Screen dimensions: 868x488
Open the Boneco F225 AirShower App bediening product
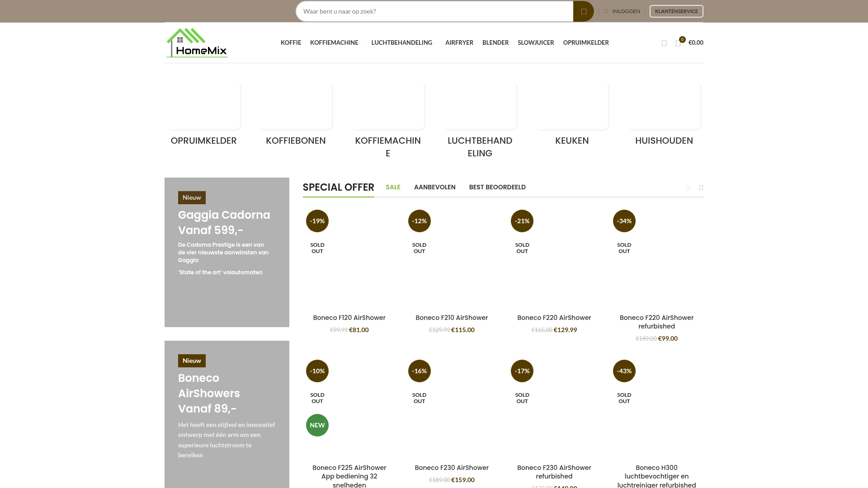click(x=349, y=476)
